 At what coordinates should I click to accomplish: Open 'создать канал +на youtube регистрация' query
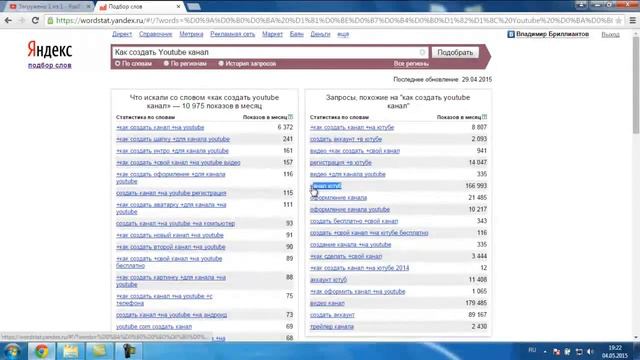171,193
